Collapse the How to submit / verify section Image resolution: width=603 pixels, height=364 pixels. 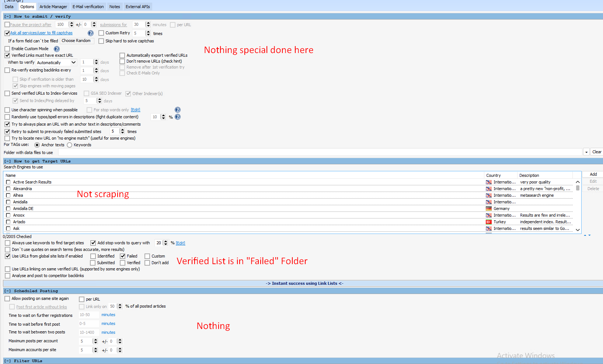pos(7,17)
